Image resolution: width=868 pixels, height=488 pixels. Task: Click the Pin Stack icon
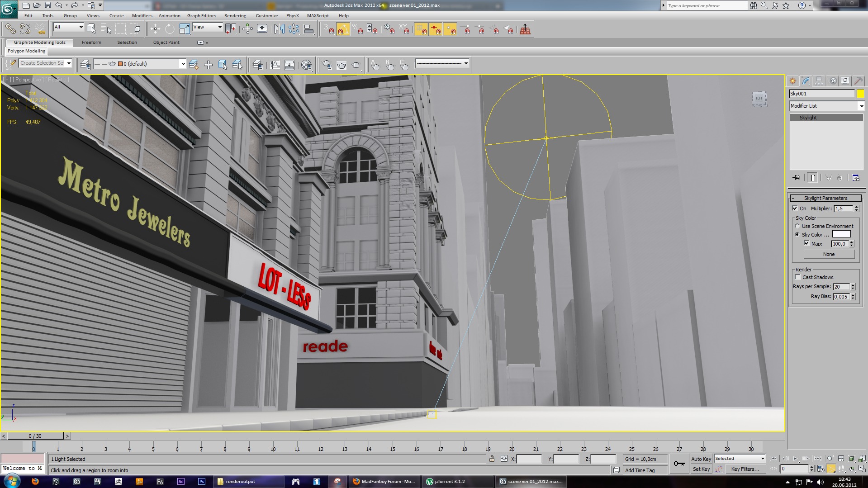pyautogui.click(x=796, y=178)
